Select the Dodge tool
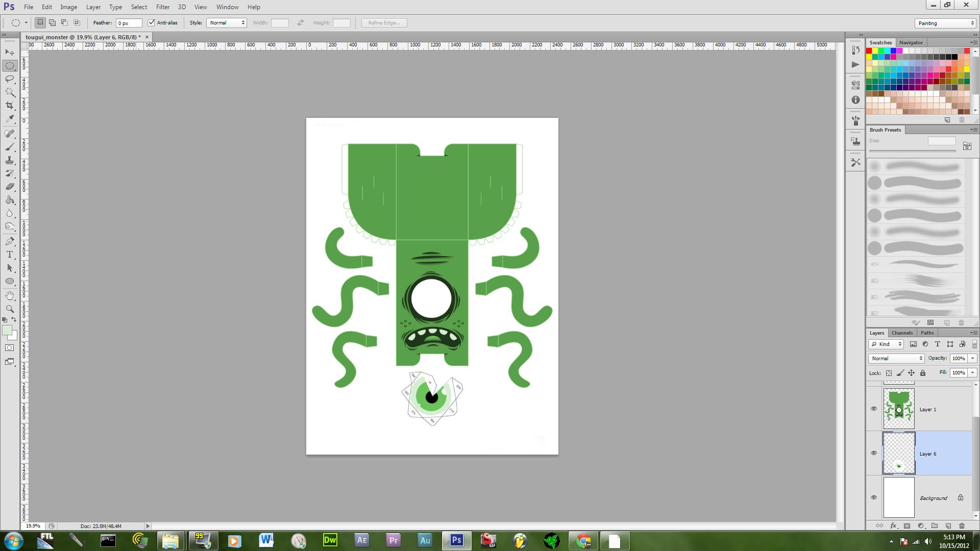This screenshot has height=551, width=980. coord(10,227)
